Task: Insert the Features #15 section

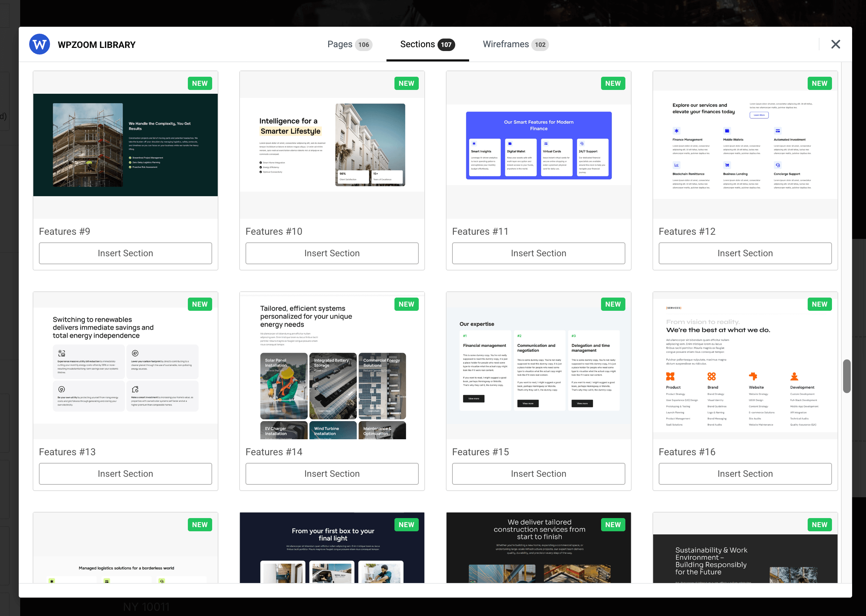Action: 538,473
